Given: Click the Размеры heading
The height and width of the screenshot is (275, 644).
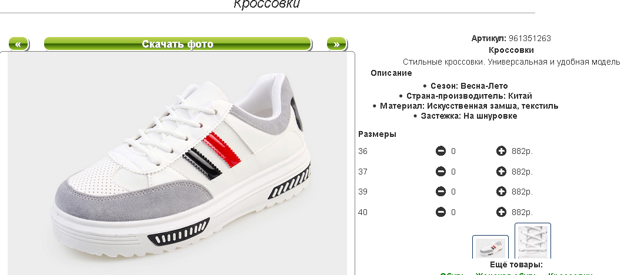Looking at the screenshot, I should 377,134.
